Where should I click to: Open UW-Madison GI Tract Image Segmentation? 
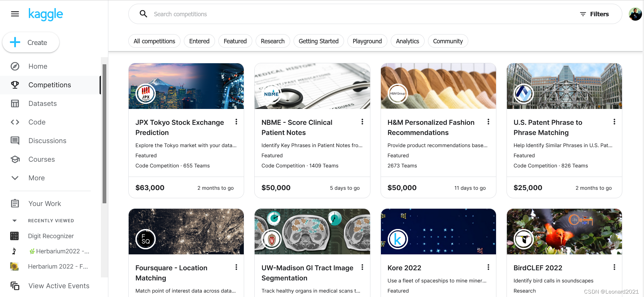pyautogui.click(x=307, y=273)
